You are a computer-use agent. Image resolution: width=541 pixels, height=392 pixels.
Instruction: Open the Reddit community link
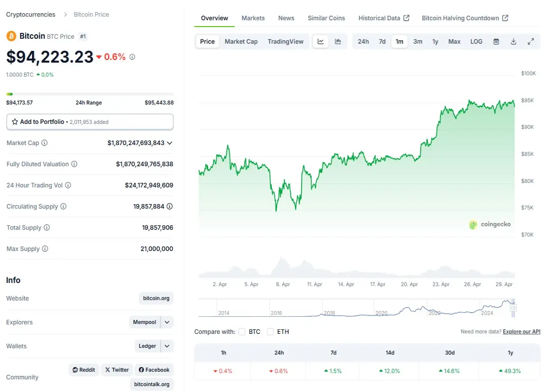click(x=84, y=370)
